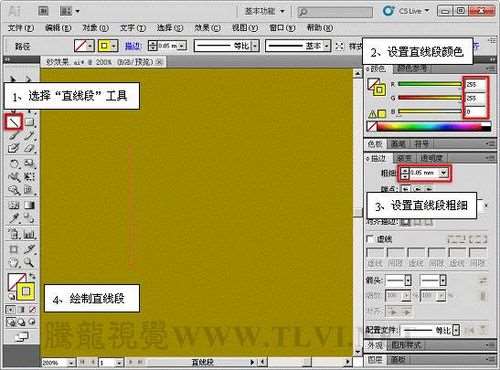This screenshot has height=370, width=500.
Task: Enable the 虚线 dashed line checkbox
Action: tap(370, 239)
